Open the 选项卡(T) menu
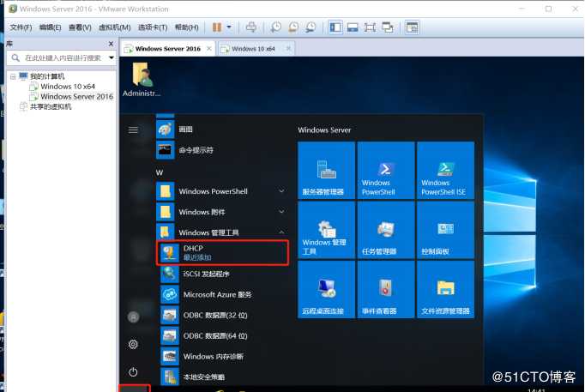Screen dimensions: 585x392 [x=153, y=27]
